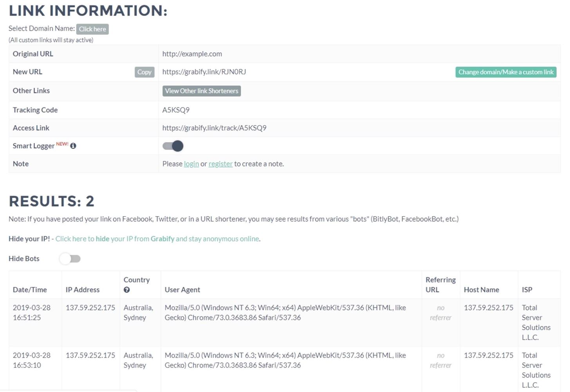
Task: Click the Smart Logger info icon
Action: coord(73,146)
